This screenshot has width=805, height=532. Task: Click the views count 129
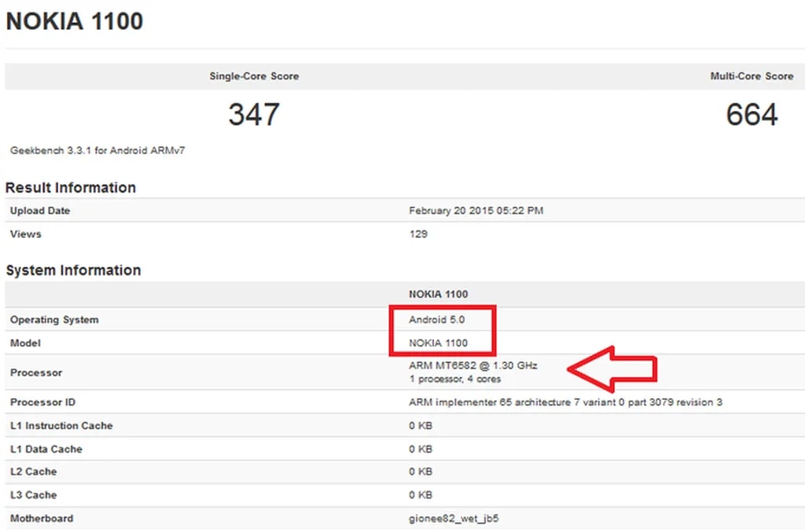[418, 234]
